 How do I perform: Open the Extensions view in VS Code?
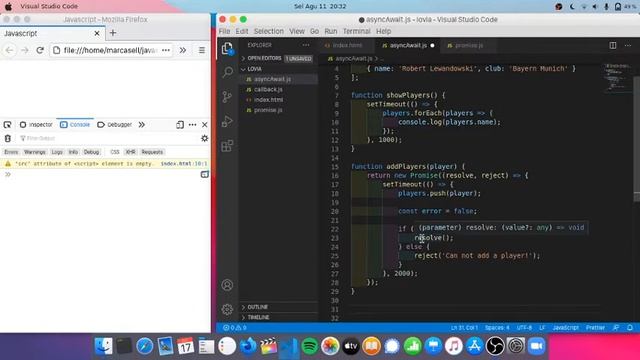point(227,146)
